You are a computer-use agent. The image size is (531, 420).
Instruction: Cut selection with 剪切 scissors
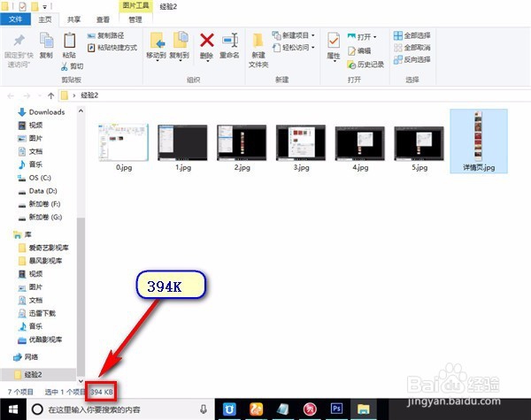pos(73,66)
